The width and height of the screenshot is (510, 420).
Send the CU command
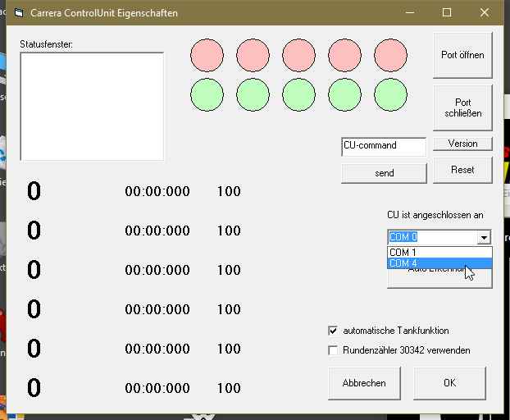(x=384, y=173)
